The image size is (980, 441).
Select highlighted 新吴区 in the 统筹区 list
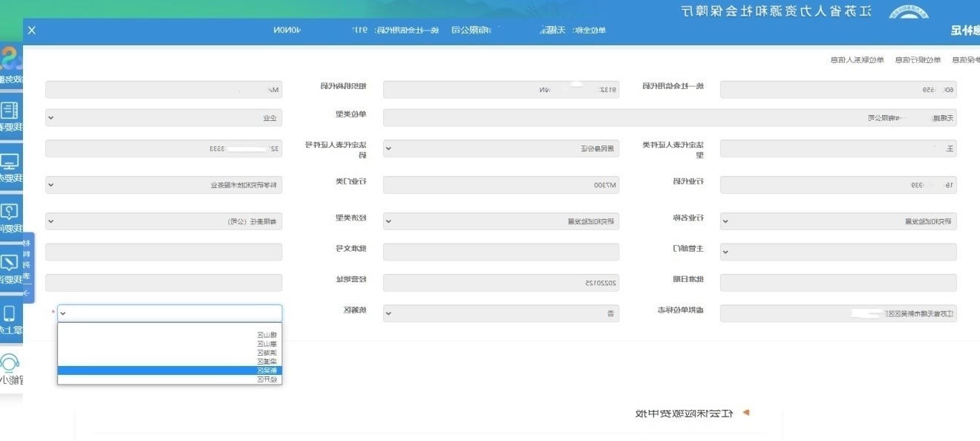coord(170,370)
